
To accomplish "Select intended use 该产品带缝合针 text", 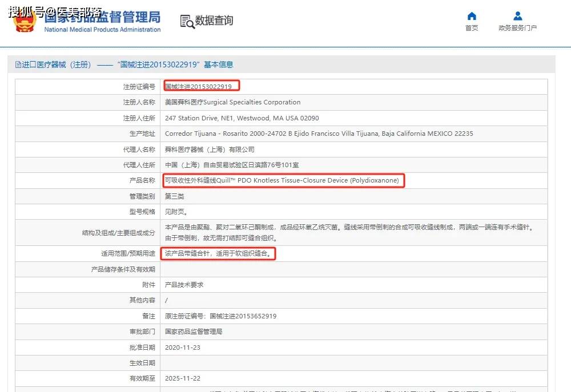I will pos(219,253).
